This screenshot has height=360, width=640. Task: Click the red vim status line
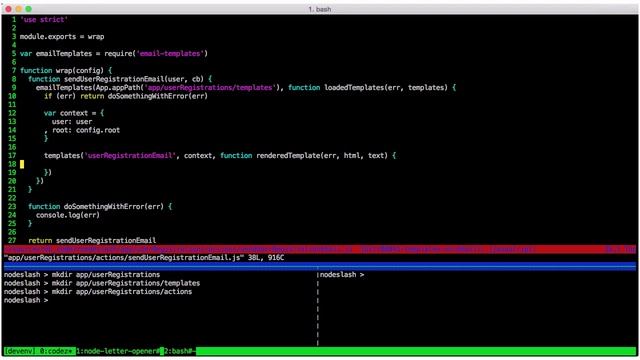click(x=320, y=249)
